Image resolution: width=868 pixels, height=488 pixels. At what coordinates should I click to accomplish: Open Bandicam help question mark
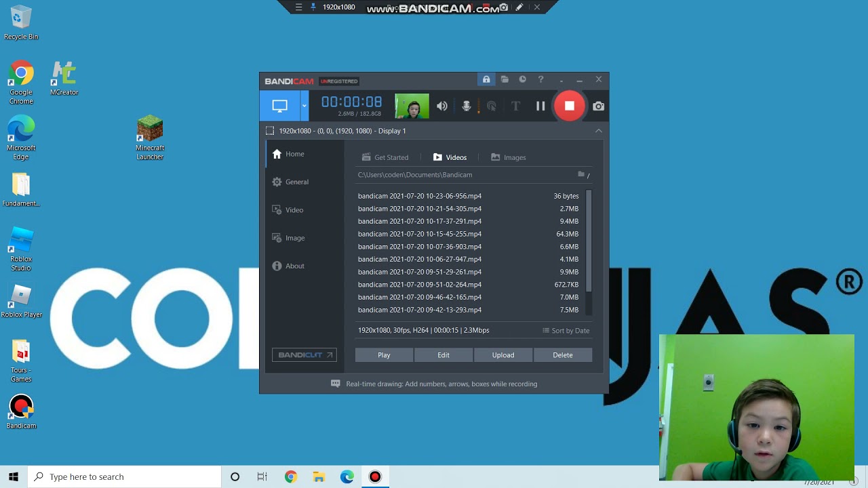[x=540, y=79]
